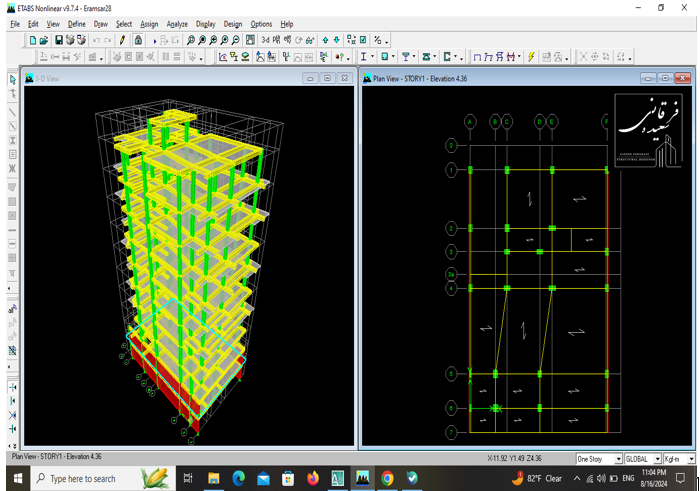
Task: Click the pencil Refresh Window icon
Action: pos(123,40)
